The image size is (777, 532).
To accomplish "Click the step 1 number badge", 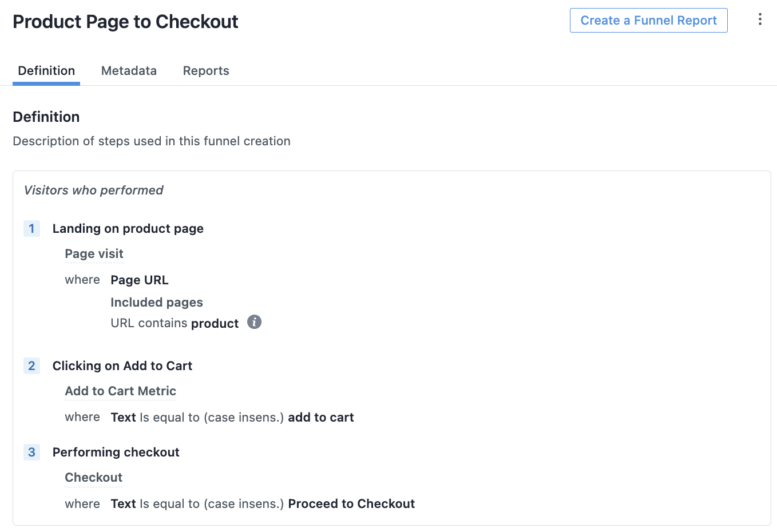I will pyautogui.click(x=32, y=229).
